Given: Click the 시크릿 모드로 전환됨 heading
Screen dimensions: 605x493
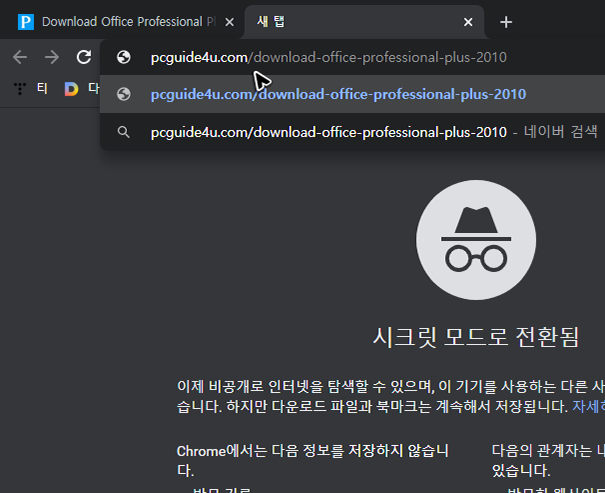Looking at the screenshot, I should point(476,337).
